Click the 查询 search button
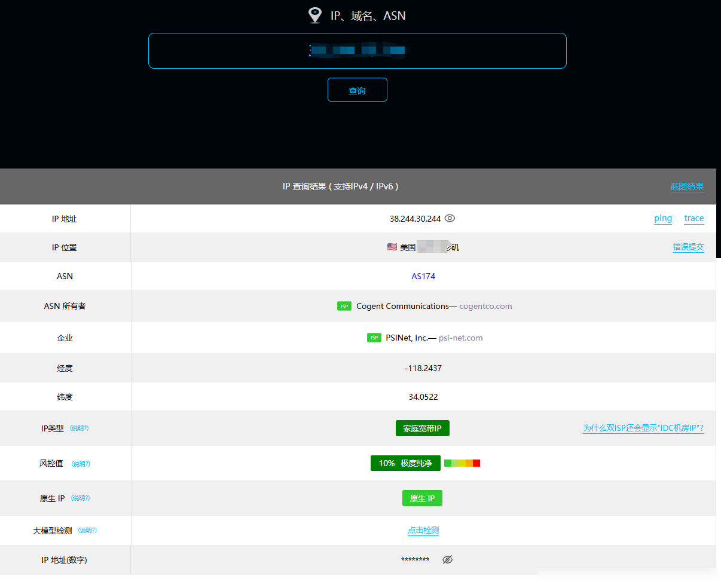This screenshot has height=588, width=721. tap(358, 90)
